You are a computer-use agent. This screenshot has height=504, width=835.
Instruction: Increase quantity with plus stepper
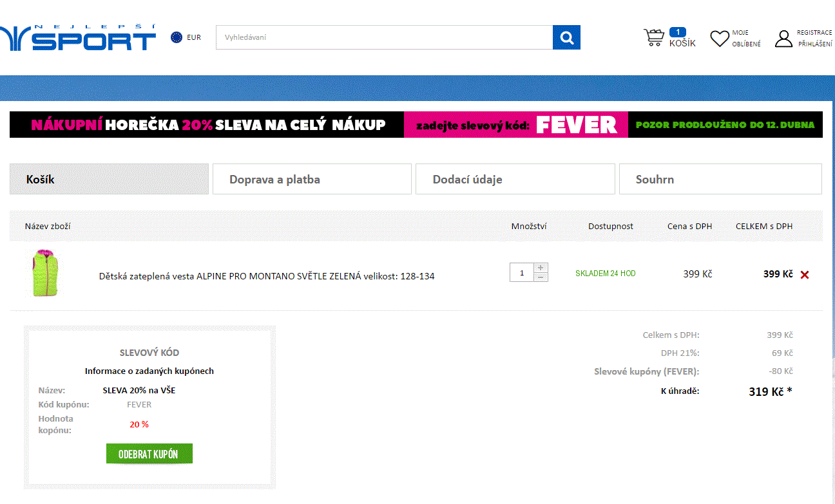541,268
